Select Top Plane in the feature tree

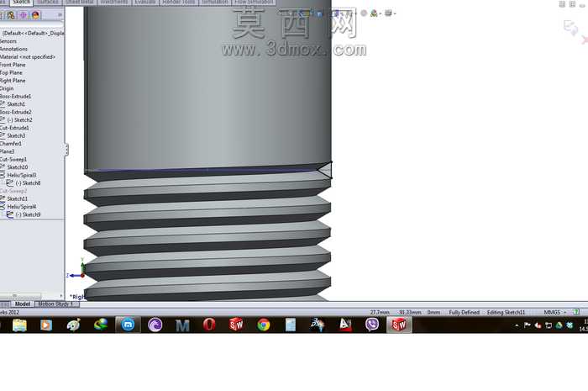[x=11, y=72]
